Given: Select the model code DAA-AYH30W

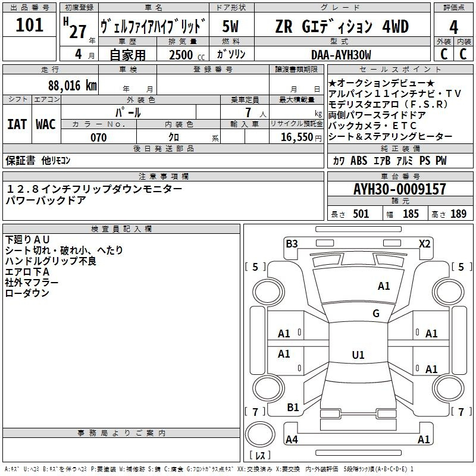Looking at the screenshot, I should click(341, 55).
